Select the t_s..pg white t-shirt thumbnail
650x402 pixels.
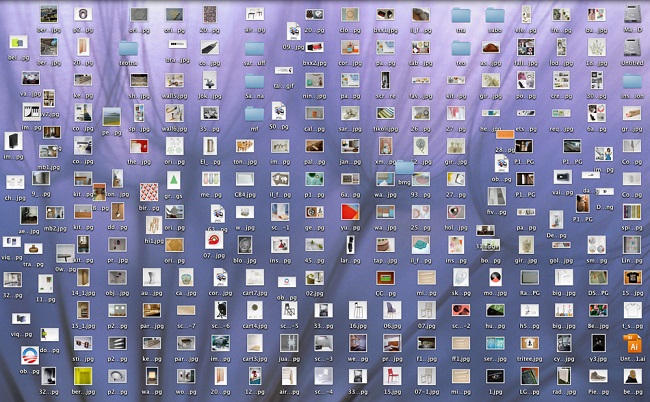pos(632,310)
